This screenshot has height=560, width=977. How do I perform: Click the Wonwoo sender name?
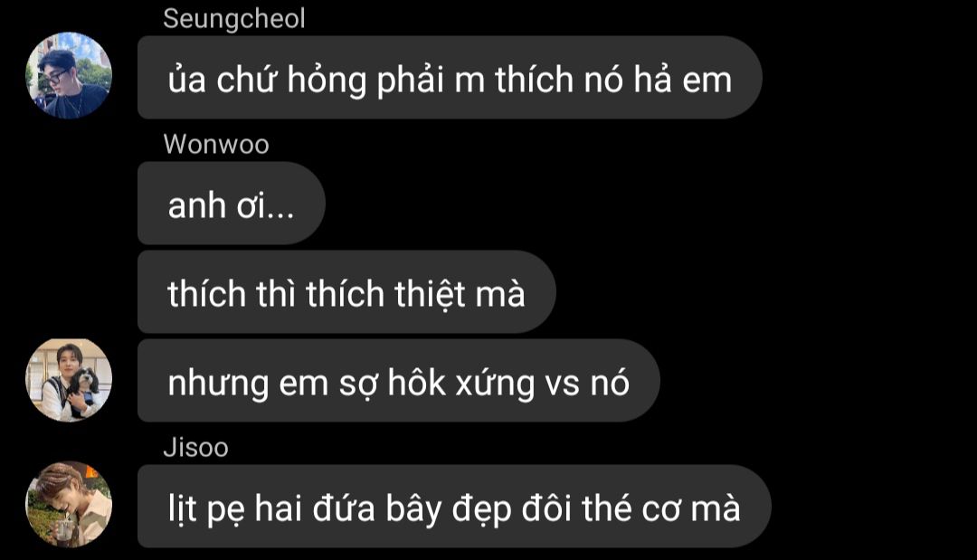pyautogui.click(x=216, y=145)
